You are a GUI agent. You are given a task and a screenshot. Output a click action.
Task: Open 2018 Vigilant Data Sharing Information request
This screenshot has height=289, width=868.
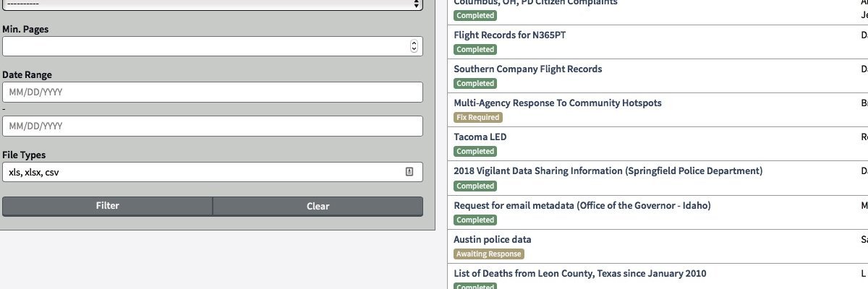[608, 171]
